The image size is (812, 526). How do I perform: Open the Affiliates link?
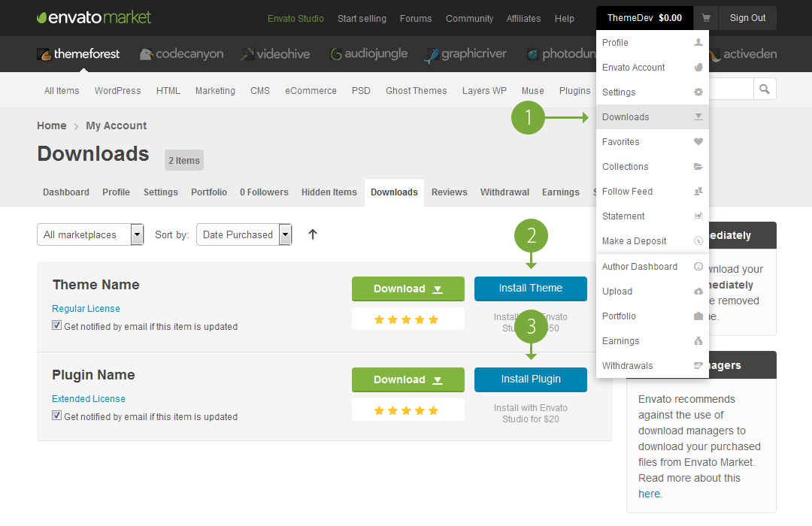(523, 19)
